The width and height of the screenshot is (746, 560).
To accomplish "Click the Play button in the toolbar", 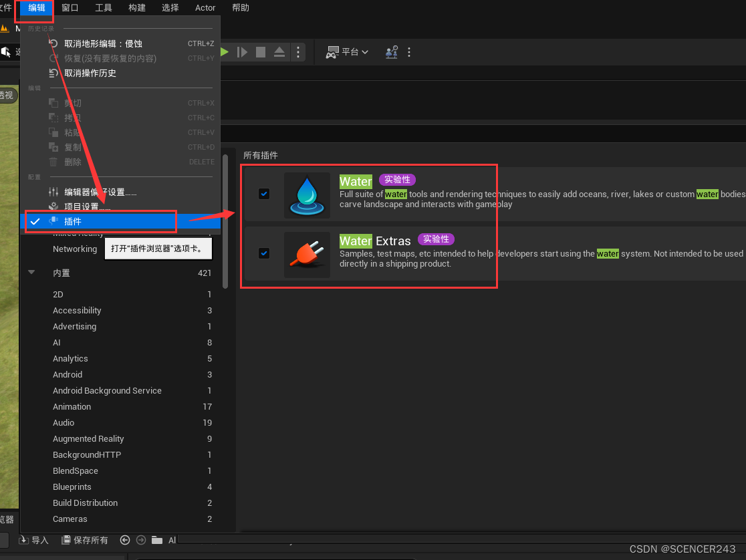I will pos(225,52).
